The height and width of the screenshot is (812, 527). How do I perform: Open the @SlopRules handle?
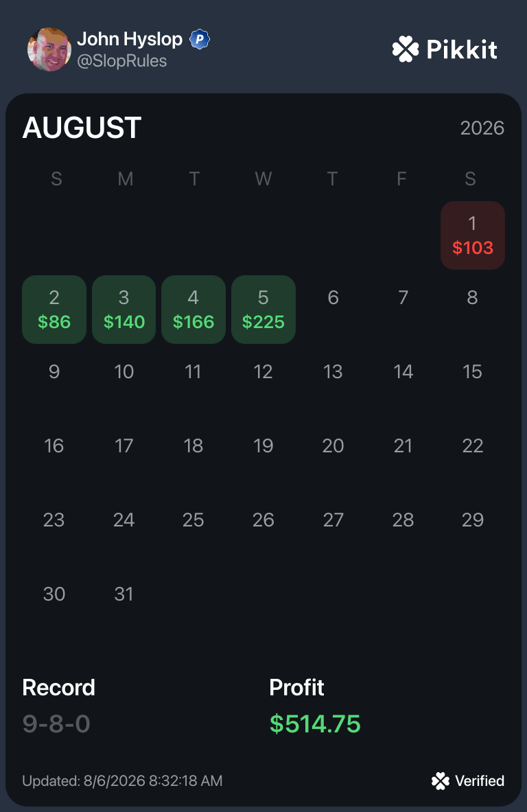point(121,61)
